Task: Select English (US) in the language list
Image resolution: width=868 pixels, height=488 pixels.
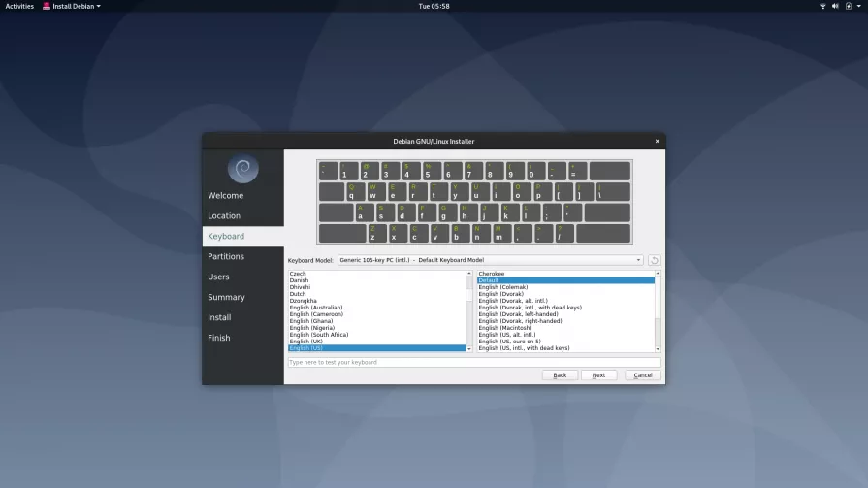Action: (377, 348)
